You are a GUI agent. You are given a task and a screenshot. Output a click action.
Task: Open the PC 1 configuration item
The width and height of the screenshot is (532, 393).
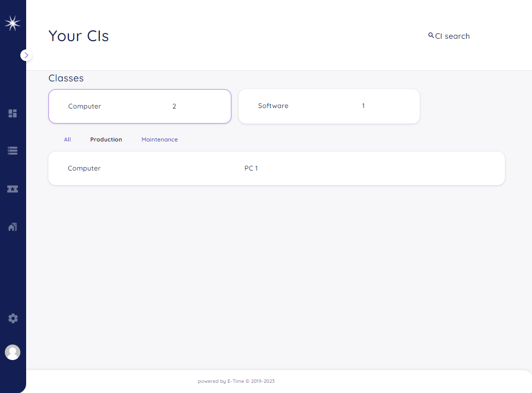pyautogui.click(x=251, y=168)
